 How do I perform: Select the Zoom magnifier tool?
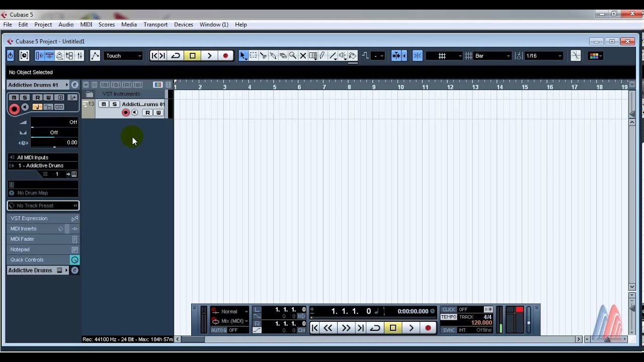click(x=293, y=56)
